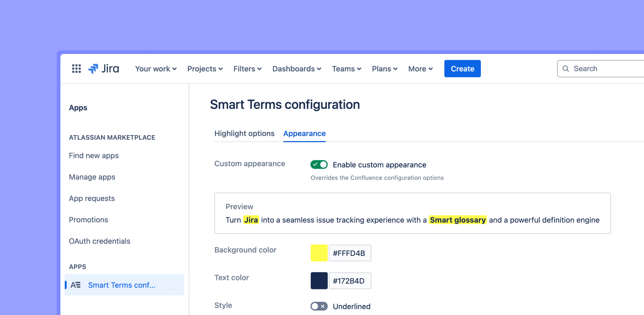The image size is (644, 315).
Task: Click the Smart Terms configuration heading
Action: [x=285, y=104]
